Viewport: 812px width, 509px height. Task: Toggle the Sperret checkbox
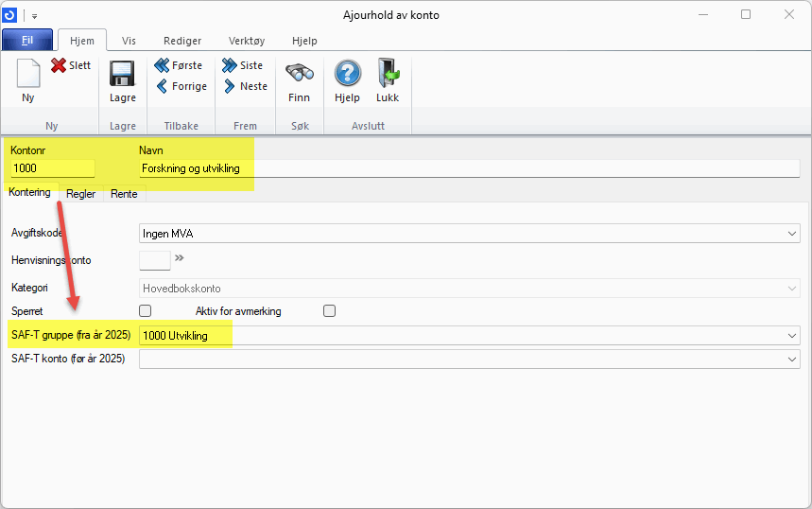coord(146,310)
